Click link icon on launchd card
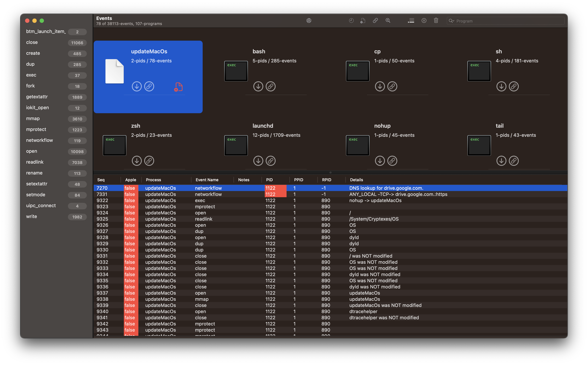The height and width of the screenshot is (365, 588). 271,161
